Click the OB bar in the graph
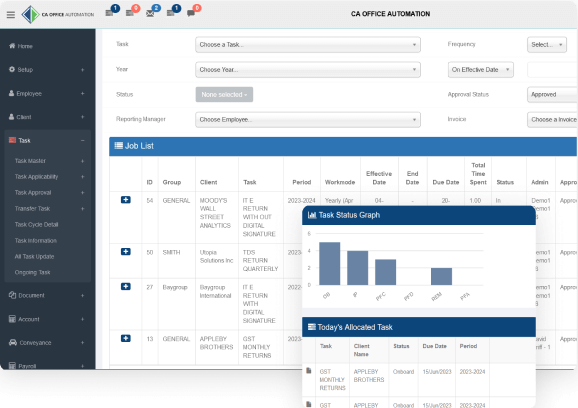This screenshot has height=408, width=578. (x=330, y=264)
